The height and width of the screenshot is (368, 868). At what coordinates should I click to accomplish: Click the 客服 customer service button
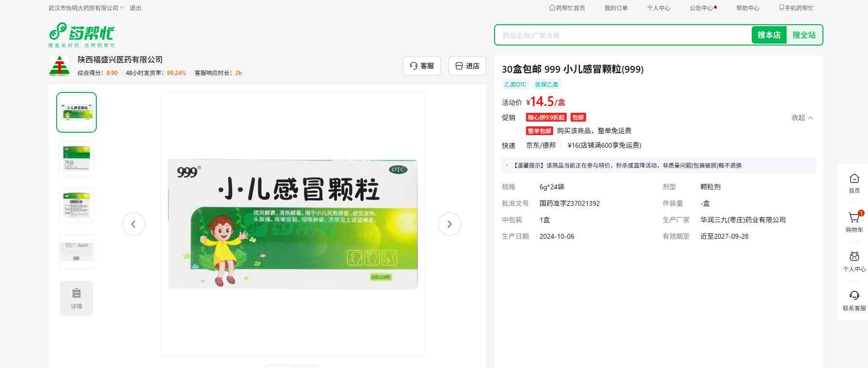(421, 66)
